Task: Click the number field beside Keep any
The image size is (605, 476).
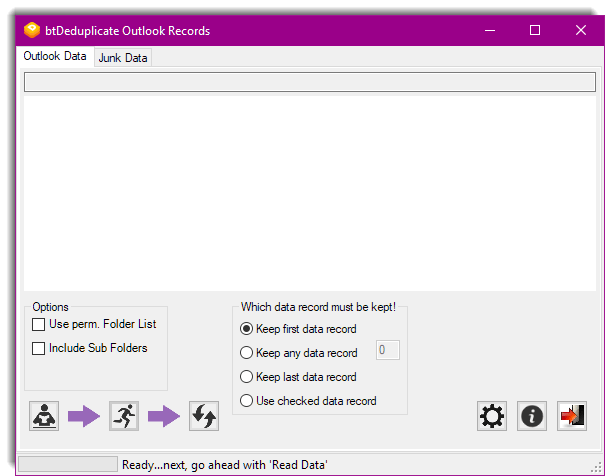Action: pos(387,350)
